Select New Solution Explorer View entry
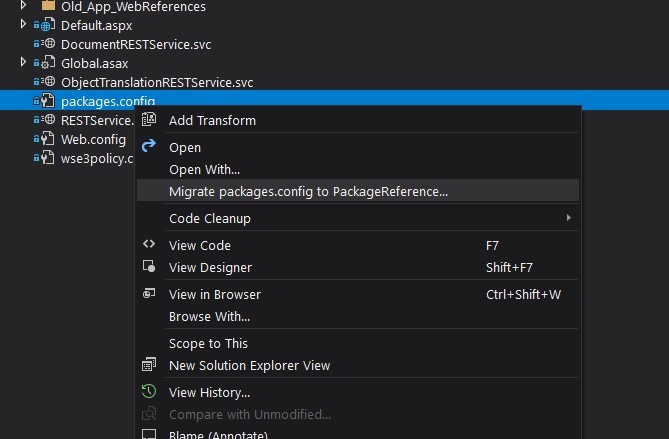 [x=358, y=366]
